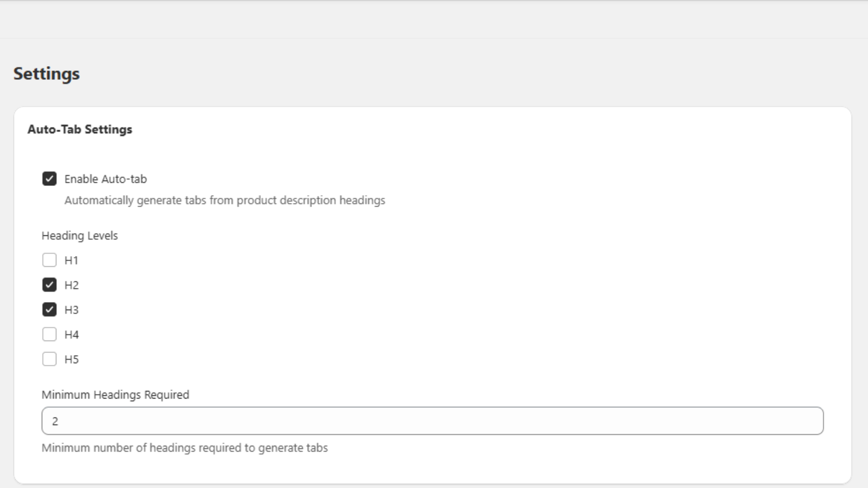868x488 pixels.
Task: Click the Settings page title
Action: tap(47, 74)
